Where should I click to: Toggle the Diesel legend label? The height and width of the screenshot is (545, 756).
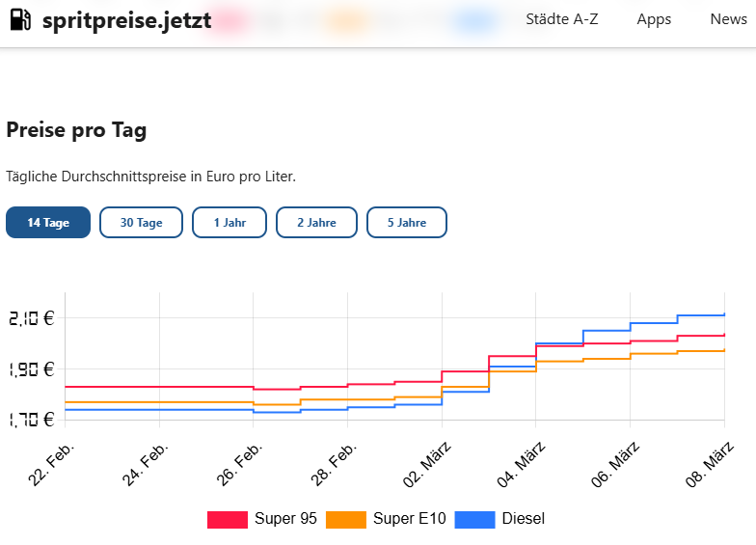[524, 519]
